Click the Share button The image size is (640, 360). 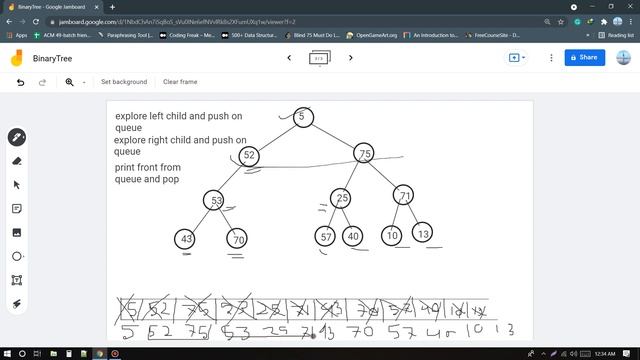tap(584, 58)
